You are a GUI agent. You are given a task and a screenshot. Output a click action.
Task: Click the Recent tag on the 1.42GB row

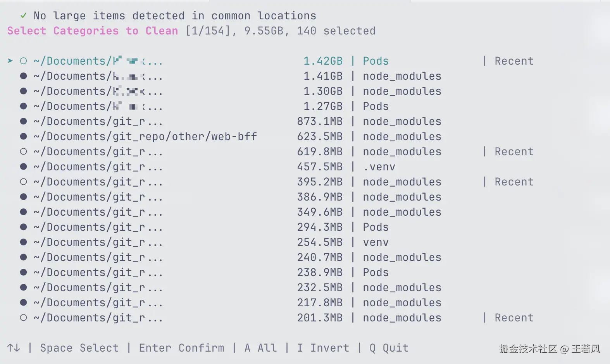(x=514, y=61)
